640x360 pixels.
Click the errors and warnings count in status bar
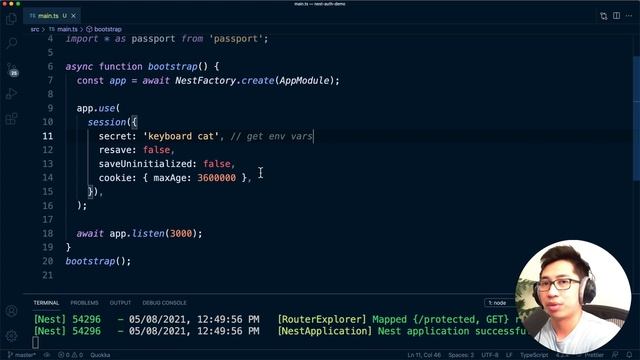pyautogui.click(x=70, y=355)
